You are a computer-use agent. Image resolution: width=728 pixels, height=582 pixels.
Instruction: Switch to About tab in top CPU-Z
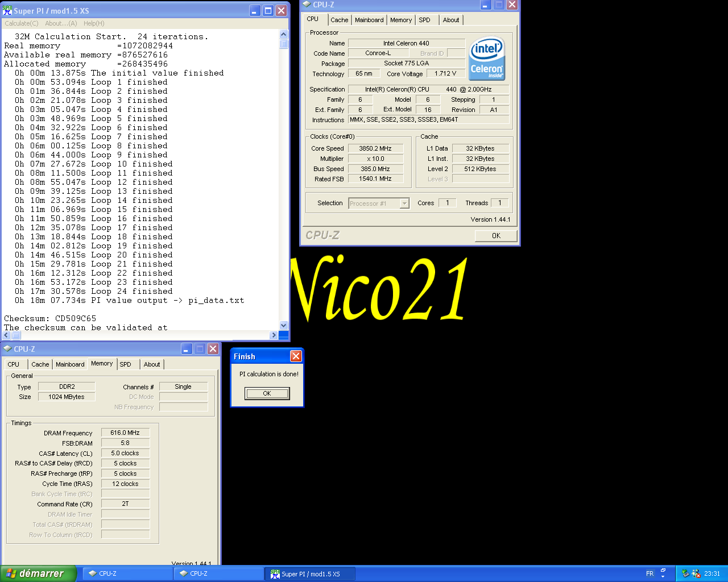pos(451,20)
